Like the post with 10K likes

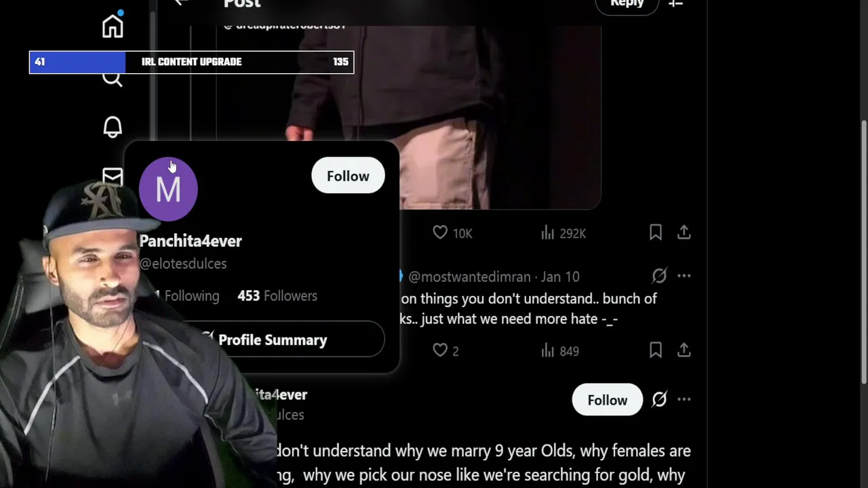click(x=440, y=232)
